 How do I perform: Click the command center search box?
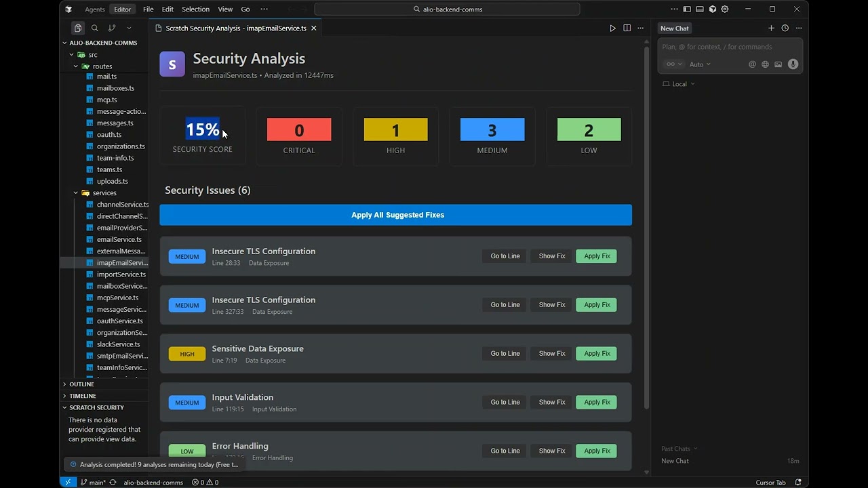(447, 9)
